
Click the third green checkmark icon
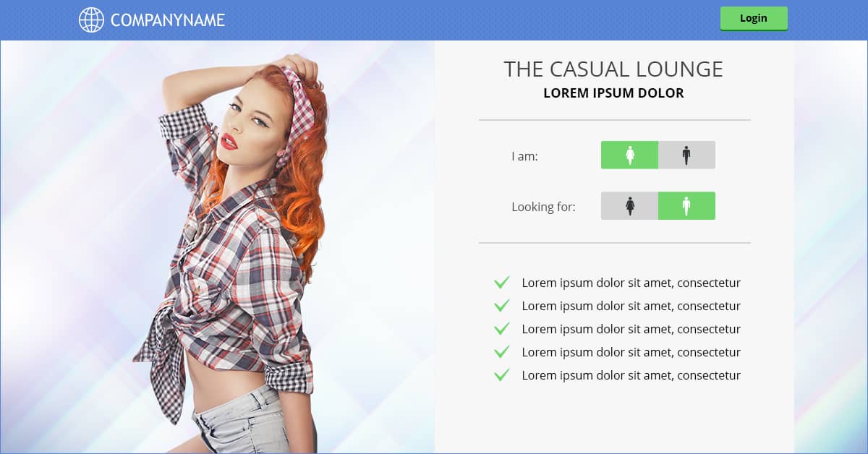[501, 329]
